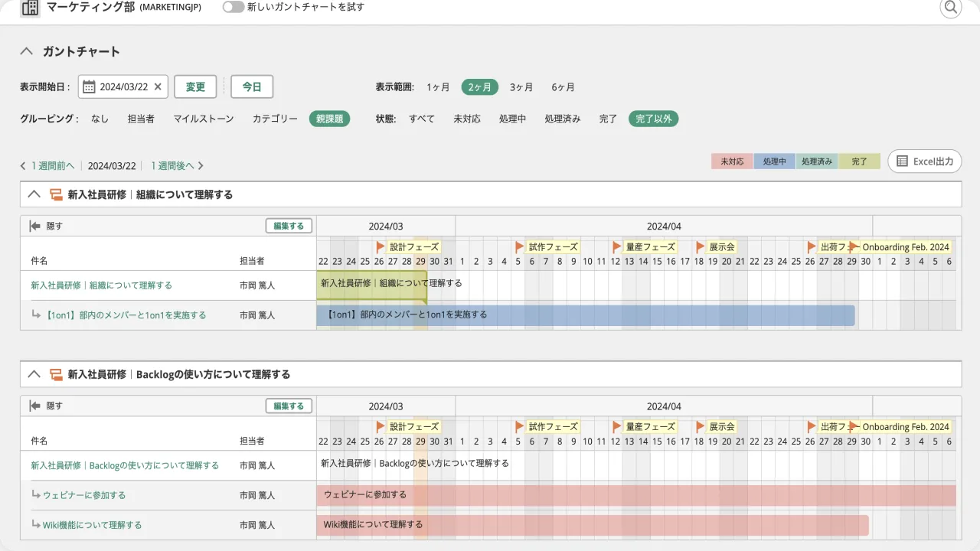This screenshot has height=551, width=980.
Task: Collapse the ガントチャート section header
Action: tap(26, 51)
